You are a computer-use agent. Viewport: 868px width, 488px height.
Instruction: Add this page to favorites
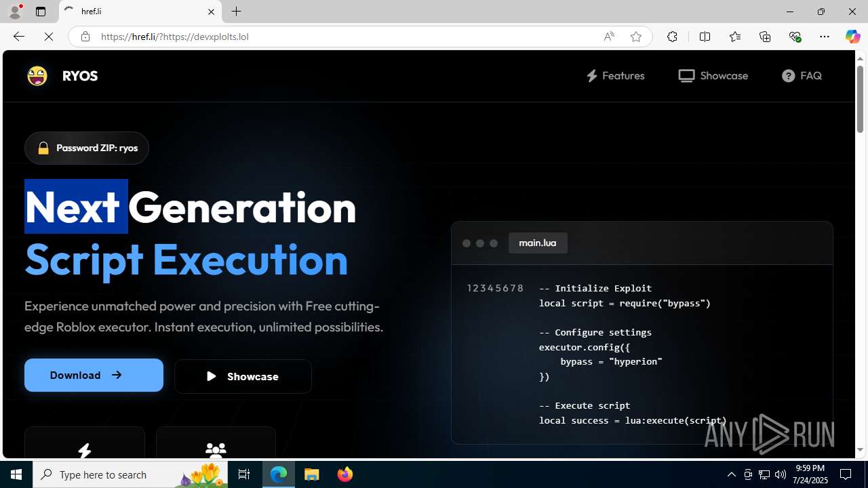636,37
